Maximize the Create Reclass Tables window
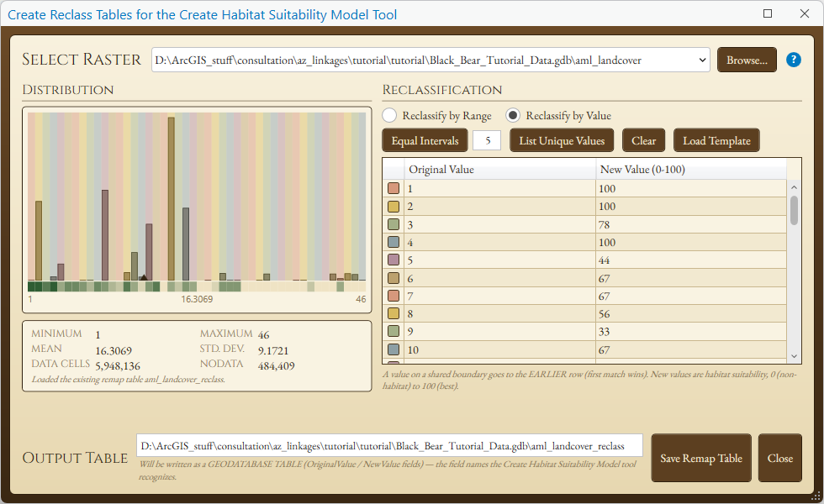The height and width of the screenshot is (504, 824). [x=768, y=13]
